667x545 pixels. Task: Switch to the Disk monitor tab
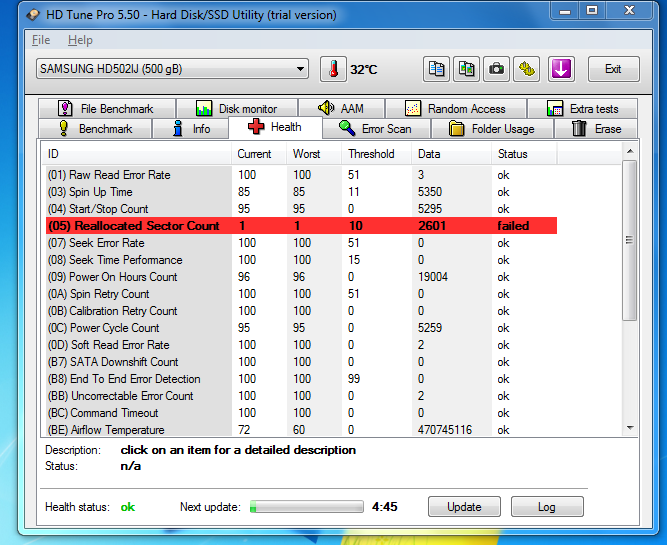[x=237, y=108]
